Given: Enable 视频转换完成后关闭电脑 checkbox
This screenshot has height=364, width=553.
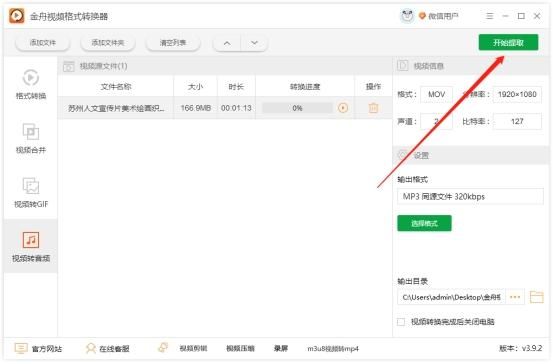Looking at the screenshot, I should pos(401,322).
